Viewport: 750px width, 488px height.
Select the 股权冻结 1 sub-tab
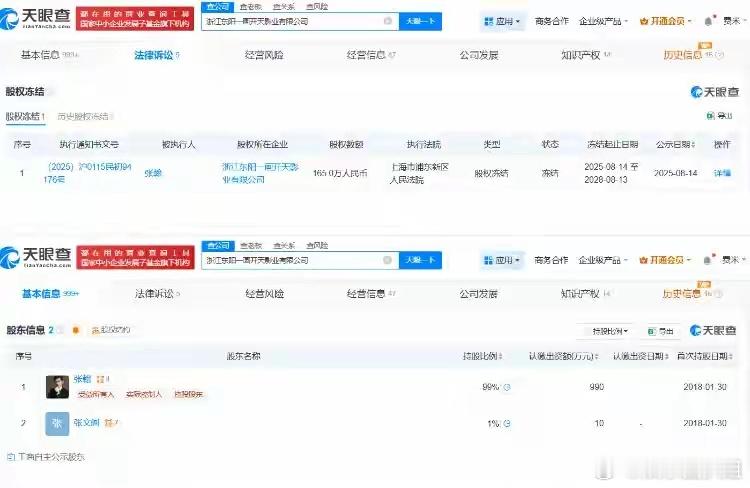pos(25,116)
